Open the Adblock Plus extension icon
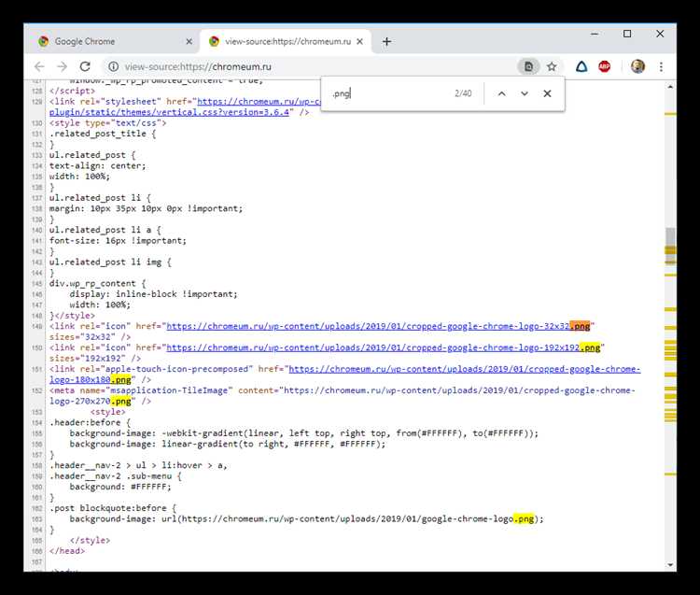The height and width of the screenshot is (595, 700). tap(605, 66)
